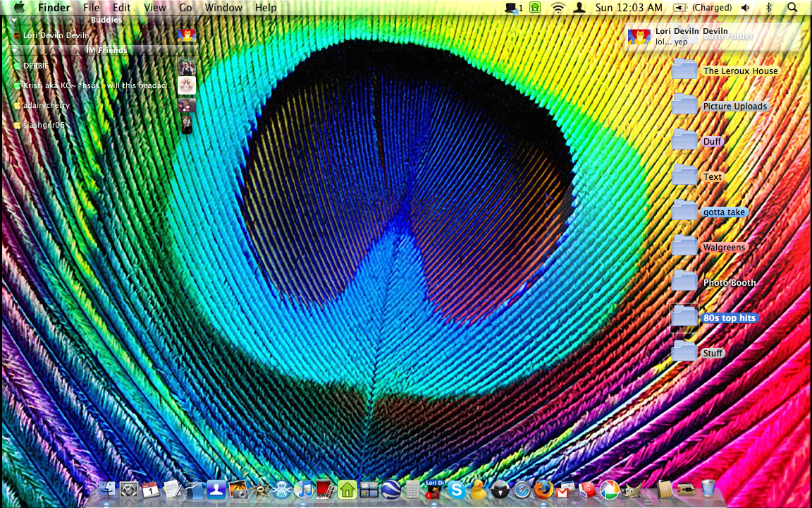Open Firefox from the Dock
The height and width of the screenshot is (508, 812).
click(543, 490)
